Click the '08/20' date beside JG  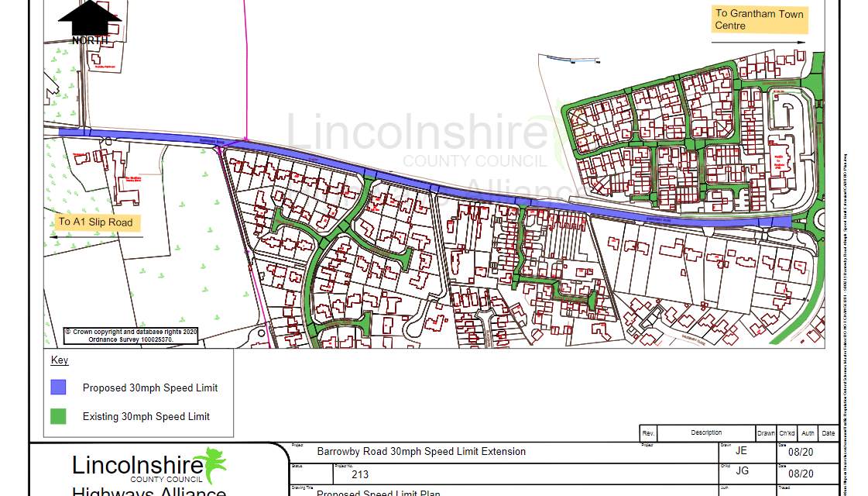pos(801,474)
